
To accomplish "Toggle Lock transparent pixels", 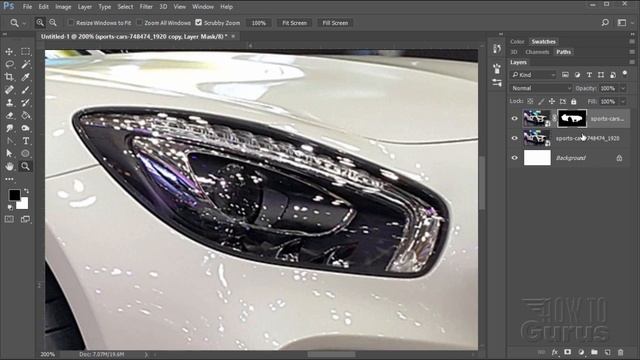I will 530,101.
